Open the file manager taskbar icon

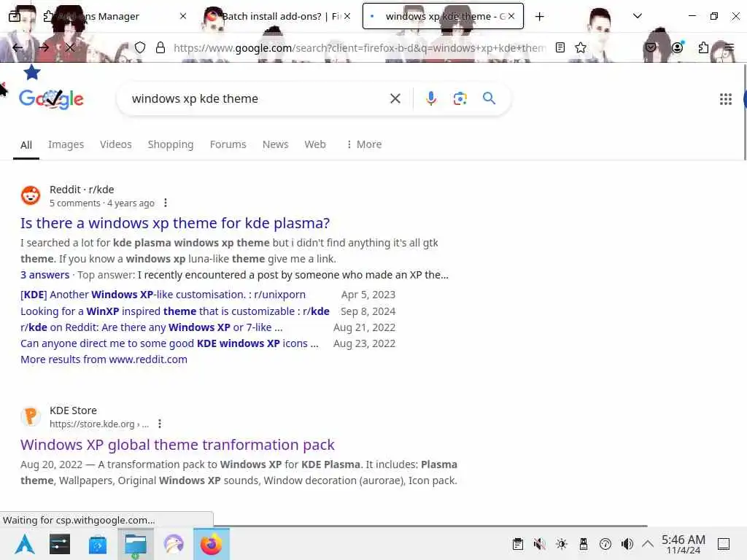coord(136,544)
